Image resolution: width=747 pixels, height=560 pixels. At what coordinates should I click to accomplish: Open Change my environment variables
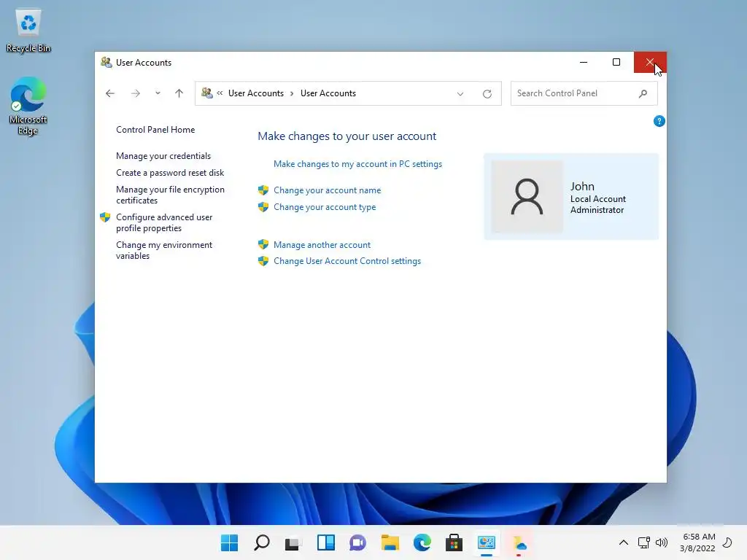coord(164,250)
